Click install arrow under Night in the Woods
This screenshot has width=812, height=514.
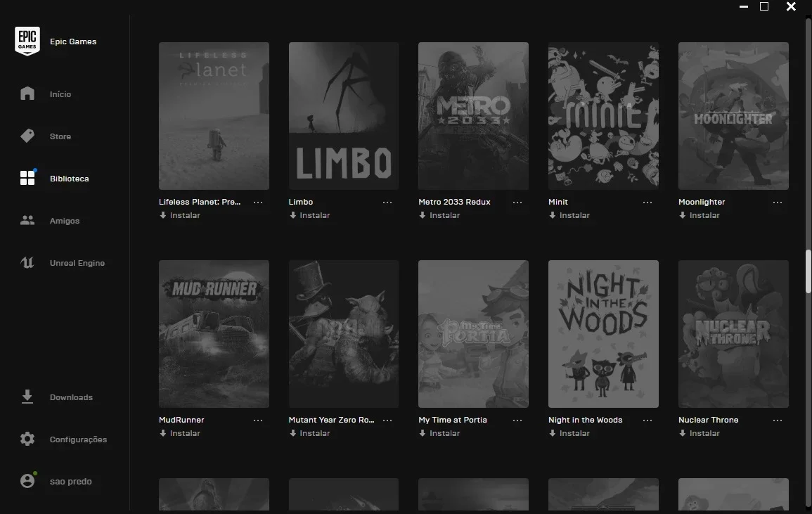tap(552, 433)
